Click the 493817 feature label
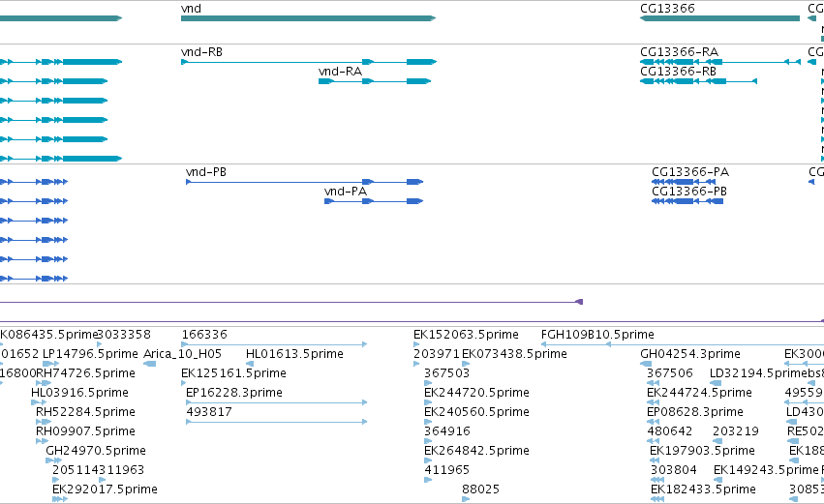Viewport: 824px width, 504px height. [x=208, y=412]
